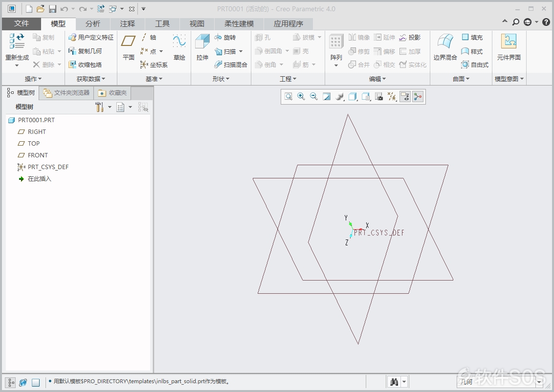Click the 阵列 pattern tool
The width and height of the screenshot is (554, 392).
(x=336, y=50)
